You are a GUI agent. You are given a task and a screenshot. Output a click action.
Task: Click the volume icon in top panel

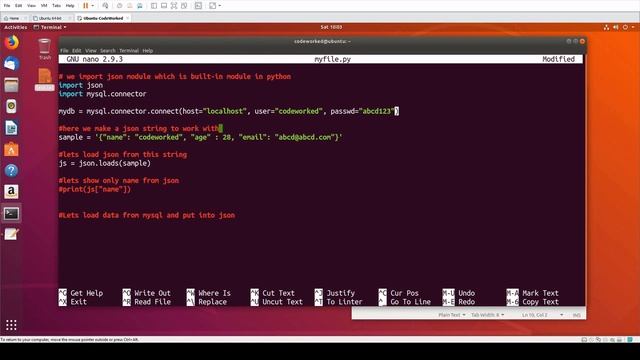pyautogui.click(x=616, y=27)
